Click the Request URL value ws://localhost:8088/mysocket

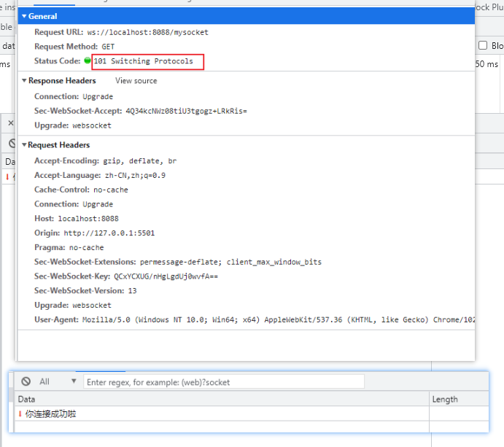click(148, 33)
